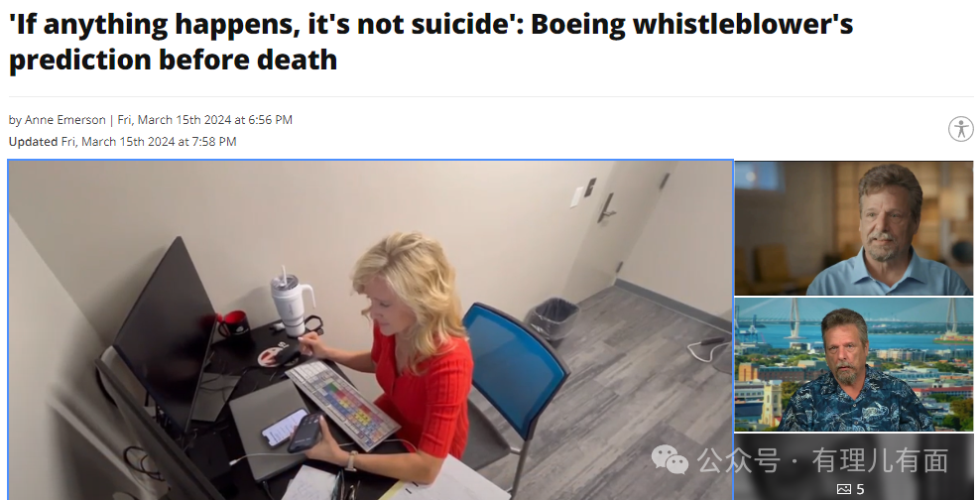Click the 公众号 watermark label
This screenshot has height=500, width=980.
[x=738, y=461]
